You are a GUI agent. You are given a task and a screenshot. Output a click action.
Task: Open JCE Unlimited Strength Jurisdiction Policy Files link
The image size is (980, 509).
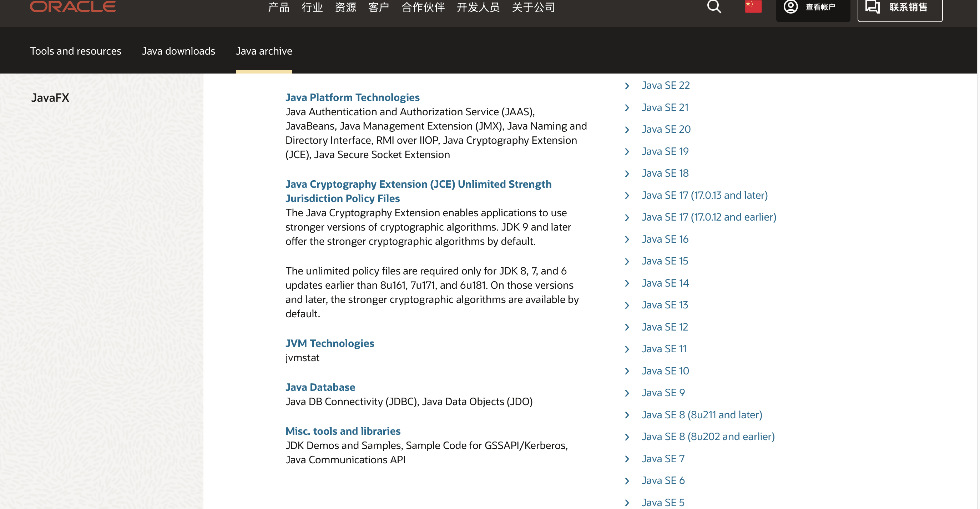click(419, 191)
